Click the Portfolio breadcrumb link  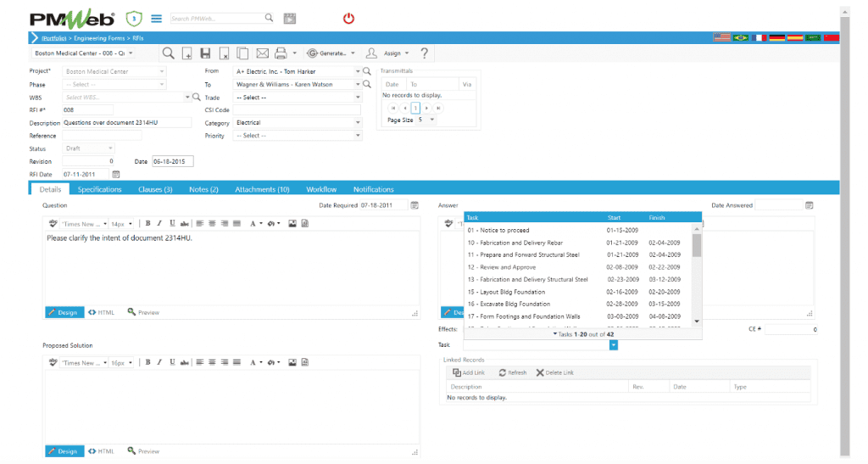53,38
